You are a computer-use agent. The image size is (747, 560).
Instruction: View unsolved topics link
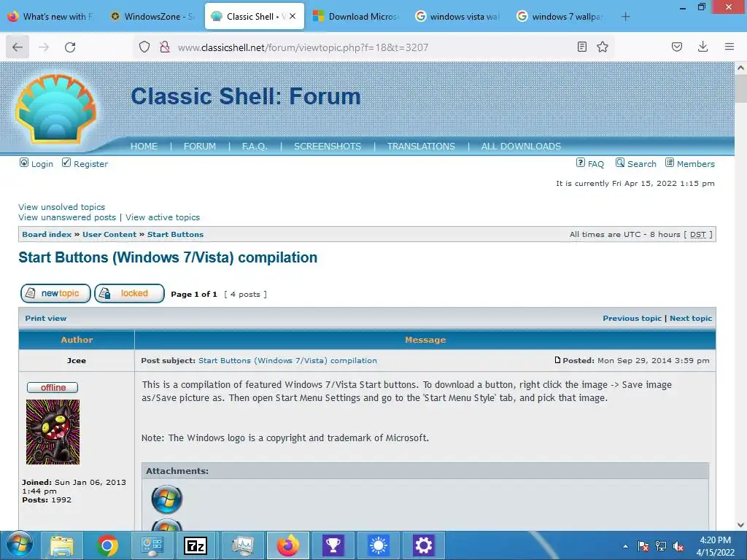coord(61,206)
